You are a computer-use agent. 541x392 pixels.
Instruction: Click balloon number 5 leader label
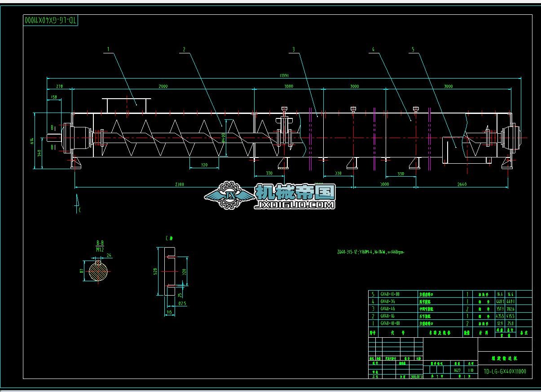click(x=413, y=49)
